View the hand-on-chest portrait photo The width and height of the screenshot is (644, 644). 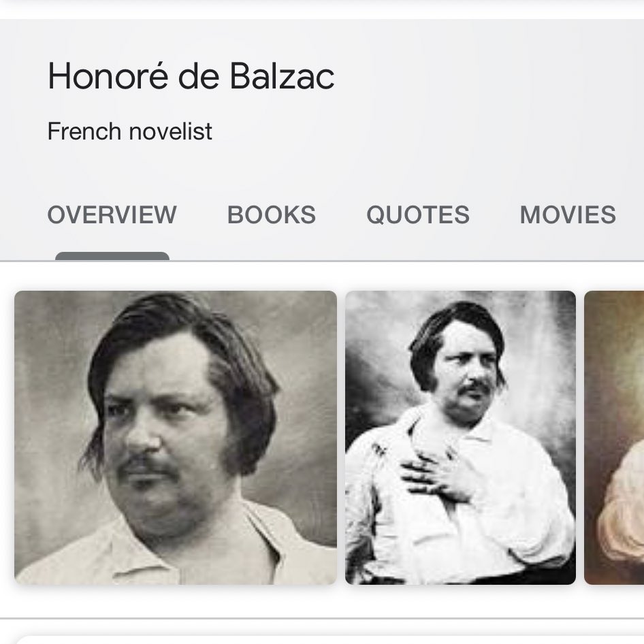tap(460, 437)
